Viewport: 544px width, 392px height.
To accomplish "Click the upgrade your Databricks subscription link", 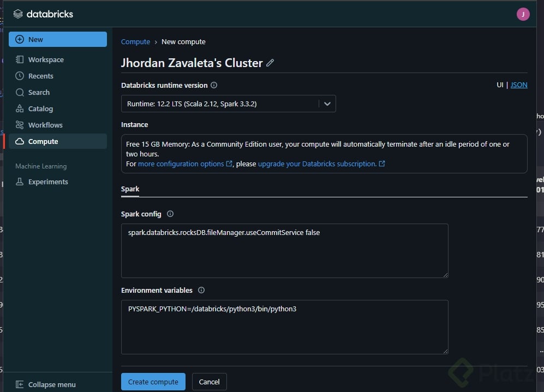I will [317, 164].
